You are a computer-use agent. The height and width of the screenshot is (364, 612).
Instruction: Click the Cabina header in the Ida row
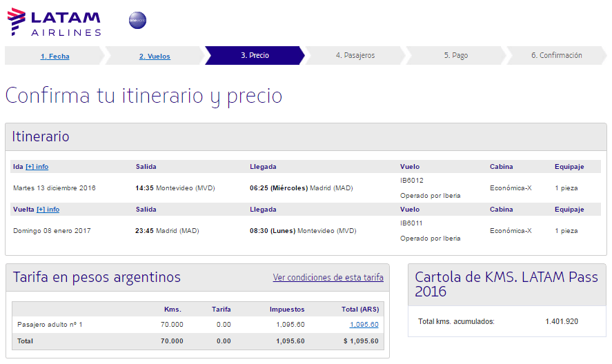click(x=502, y=167)
